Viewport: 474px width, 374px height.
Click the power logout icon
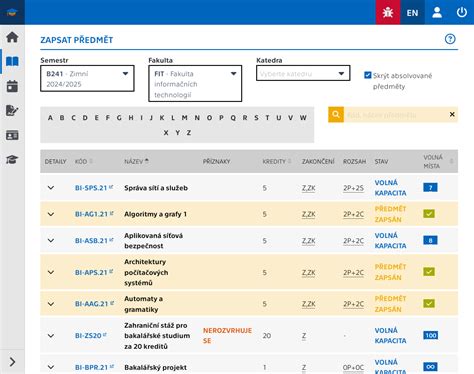[x=462, y=12]
